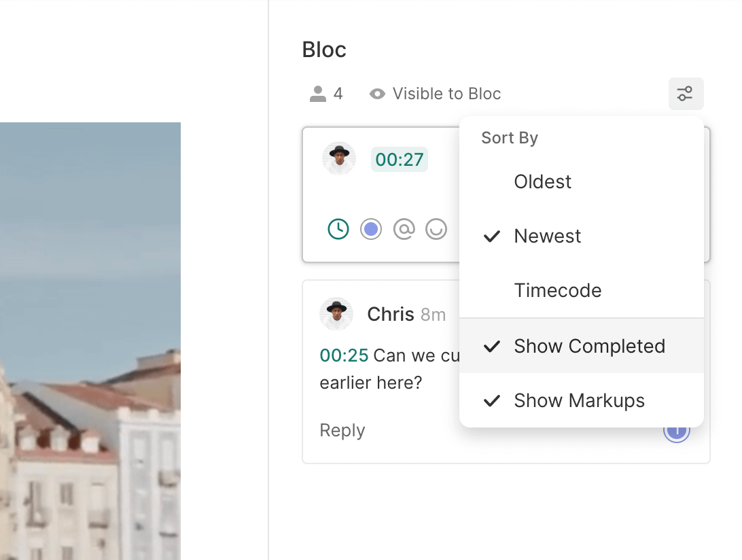Click the 00:27 timestamp badge in the composer
The image size is (742, 560).
[399, 160]
